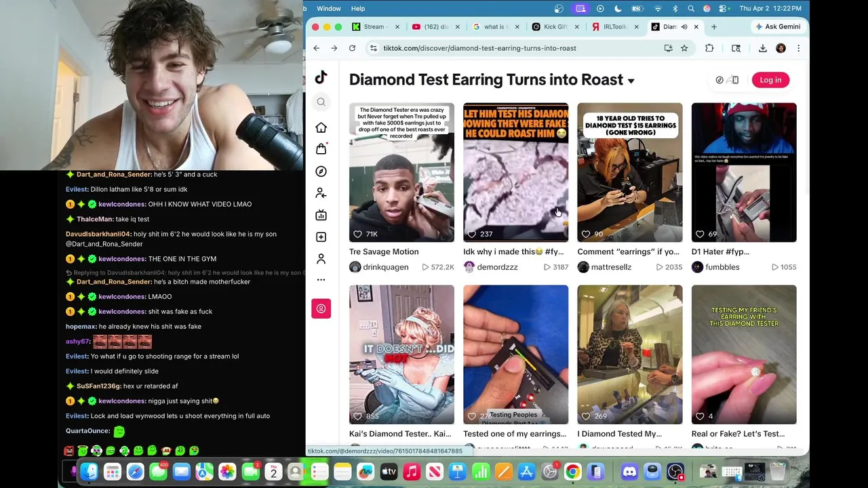The width and height of the screenshot is (868, 488).
Task: Open the Profile icon in TikTok sidebar
Action: click(x=321, y=258)
